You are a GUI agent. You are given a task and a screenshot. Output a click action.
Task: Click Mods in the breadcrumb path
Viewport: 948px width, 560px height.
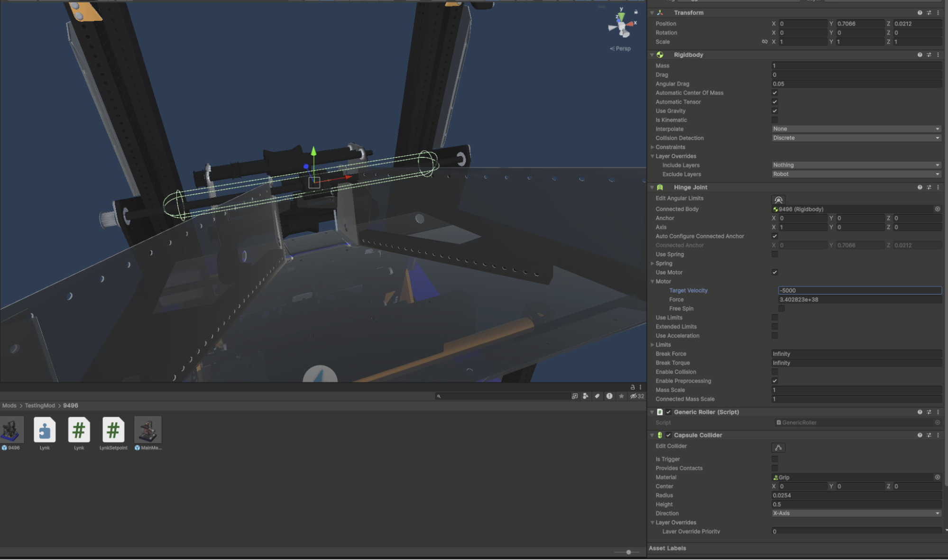pos(9,405)
